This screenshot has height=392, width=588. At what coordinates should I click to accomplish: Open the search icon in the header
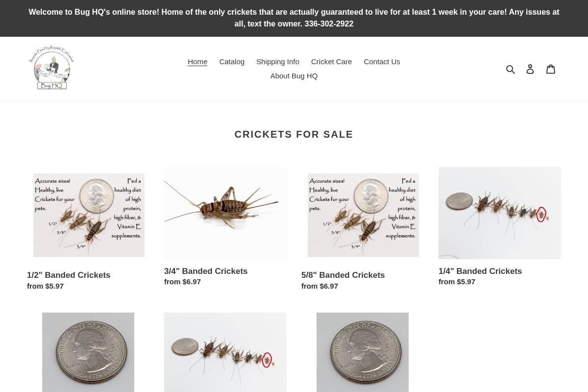[511, 69]
